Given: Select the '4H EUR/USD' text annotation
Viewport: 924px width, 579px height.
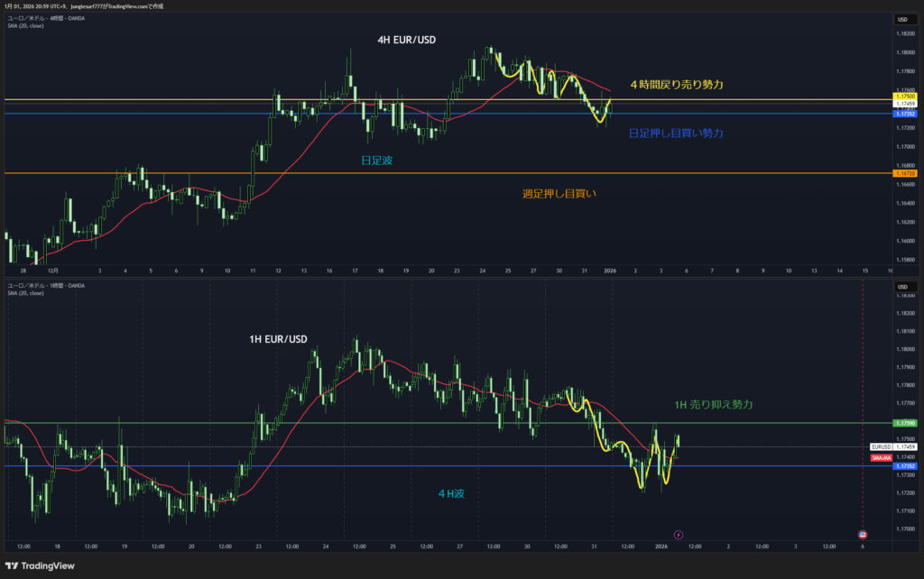Looking at the screenshot, I should click(406, 41).
